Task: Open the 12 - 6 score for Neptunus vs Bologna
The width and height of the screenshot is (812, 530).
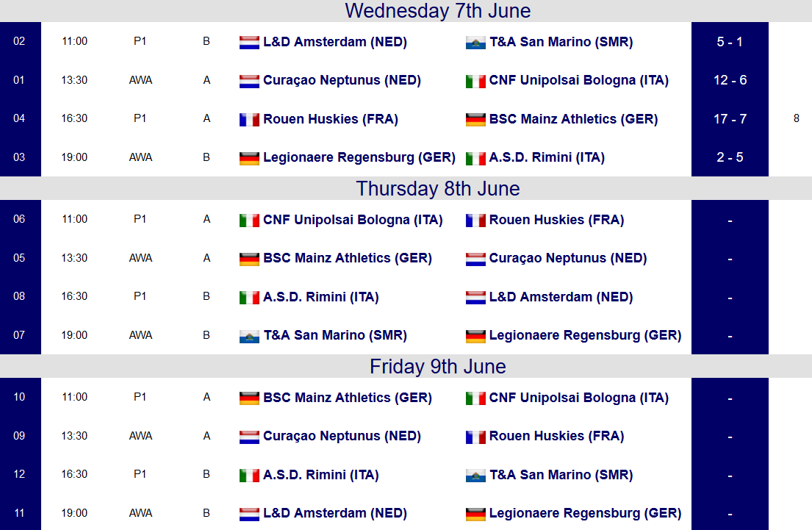Action: [x=730, y=80]
